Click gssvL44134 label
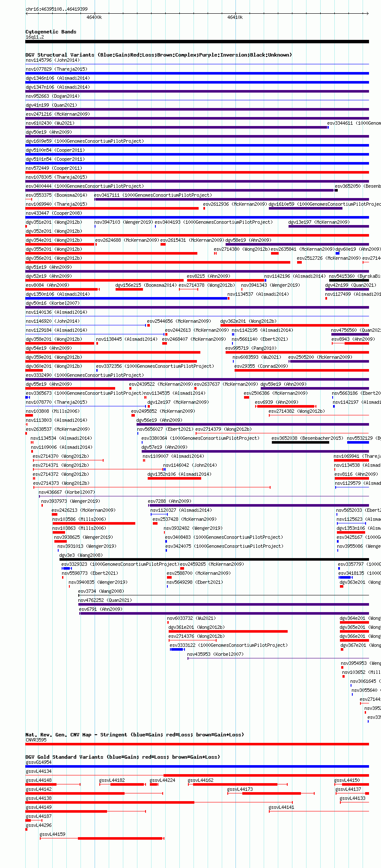The height and width of the screenshot is (868, 381). click(39, 771)
